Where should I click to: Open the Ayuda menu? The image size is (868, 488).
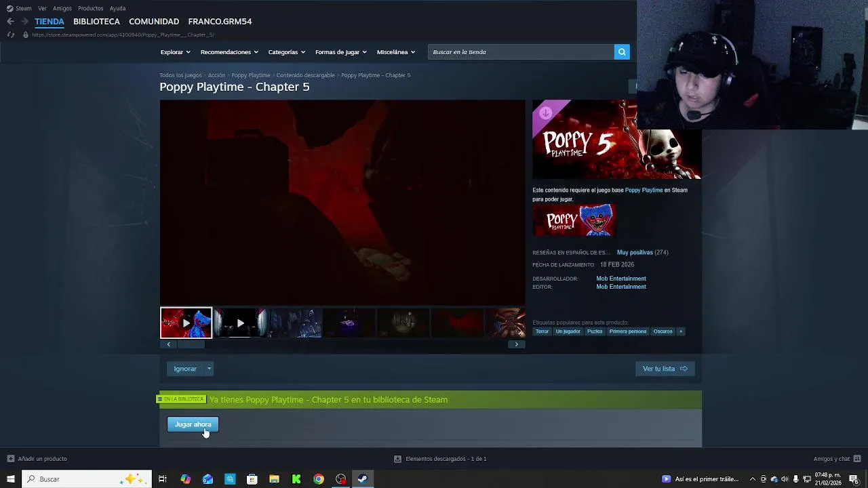click(x=117, y=8)
